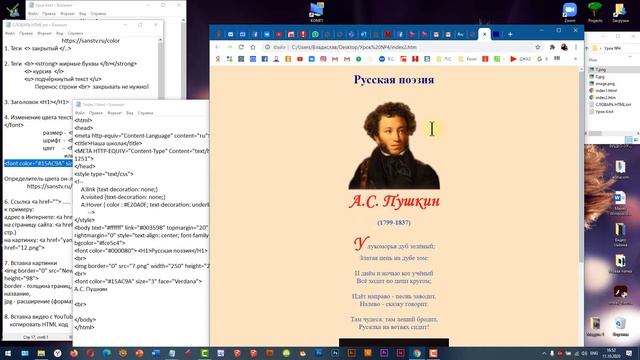Open Firefox from the taskbar
The width and height of the screenshot is (640, 360).
(74, 353)
